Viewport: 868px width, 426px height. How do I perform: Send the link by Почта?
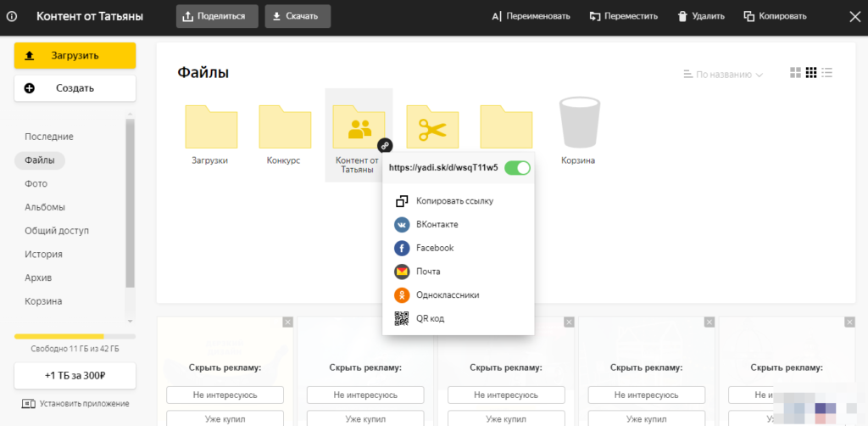(x=402, y=272)
